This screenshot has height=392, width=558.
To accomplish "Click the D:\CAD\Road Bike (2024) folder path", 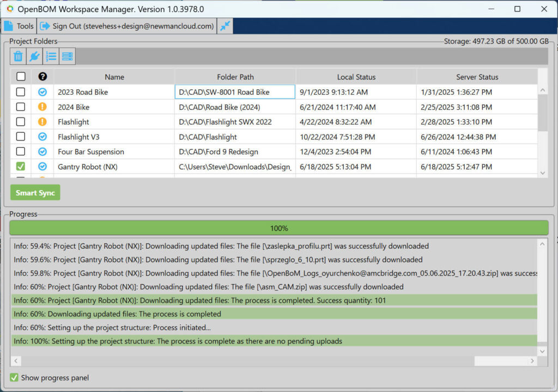I will (220, 107).
